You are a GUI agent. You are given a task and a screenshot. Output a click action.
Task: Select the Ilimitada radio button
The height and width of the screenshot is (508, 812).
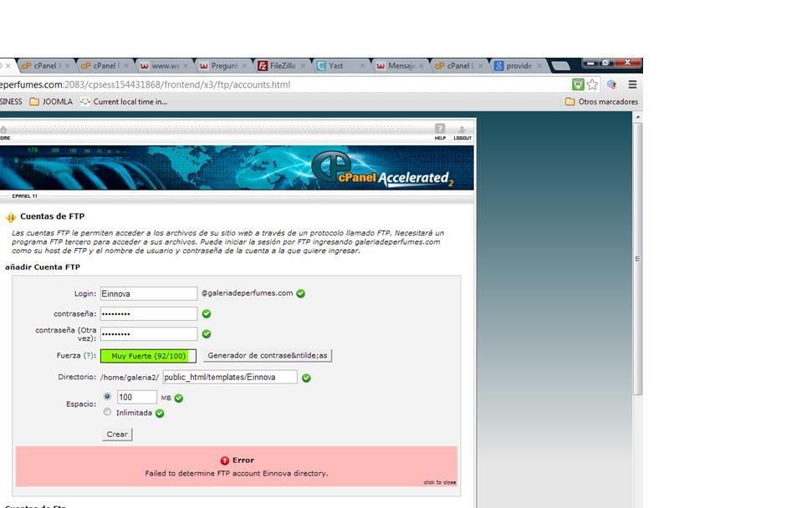pos(107,412)
